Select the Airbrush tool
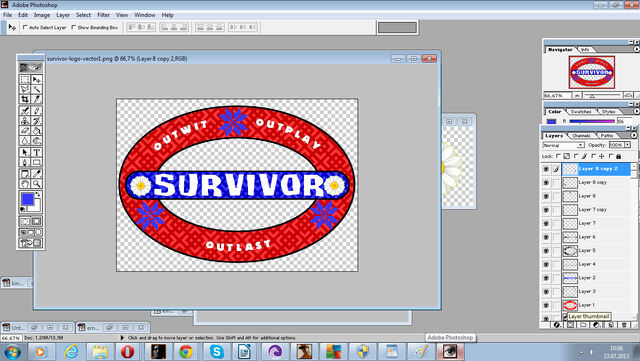640x361 pixels. point(24,111)
